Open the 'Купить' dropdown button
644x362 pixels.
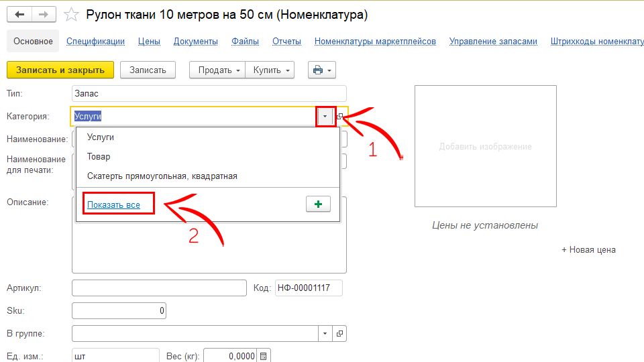tap(270, 70)
